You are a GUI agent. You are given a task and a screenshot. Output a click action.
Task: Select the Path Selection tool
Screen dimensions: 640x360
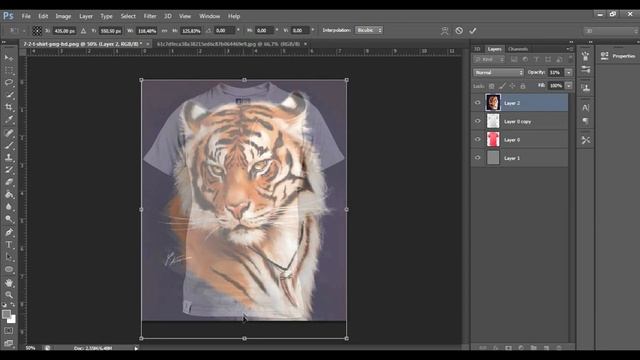[x=9, y=257]
